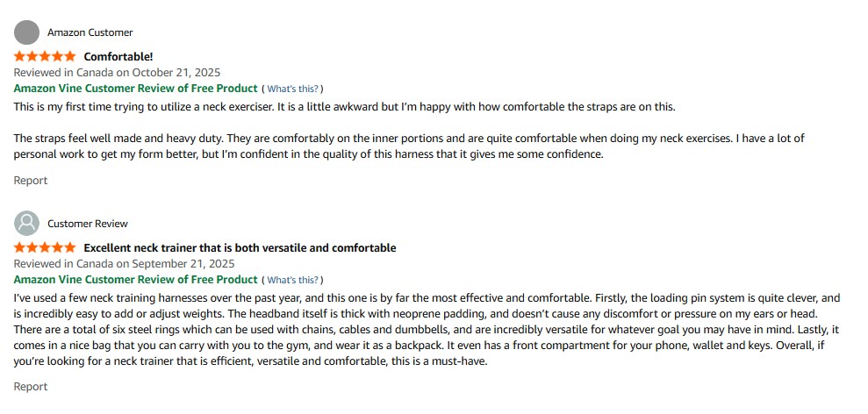Click the "Reviewed in Canada on October 21, 2025" text

[117, 73]
